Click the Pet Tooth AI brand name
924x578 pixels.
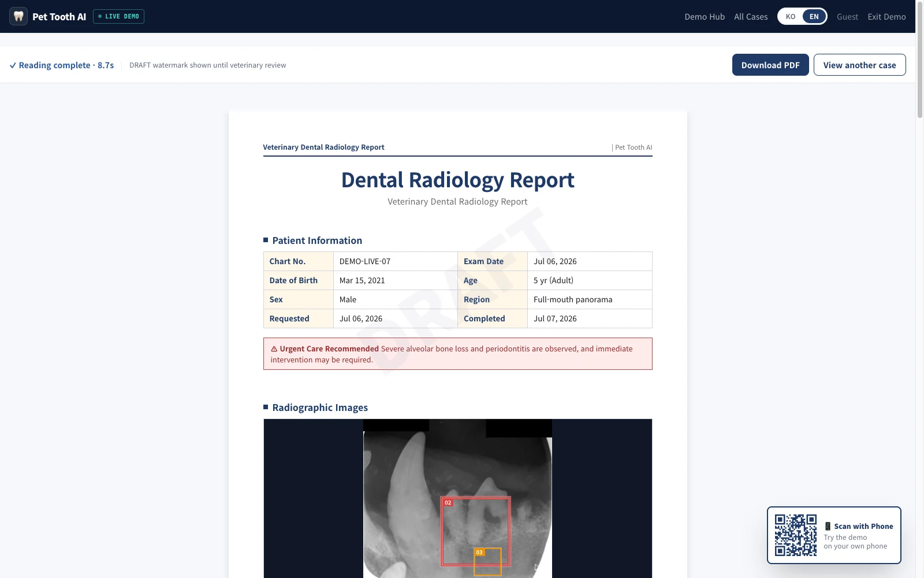coord(59,17)
